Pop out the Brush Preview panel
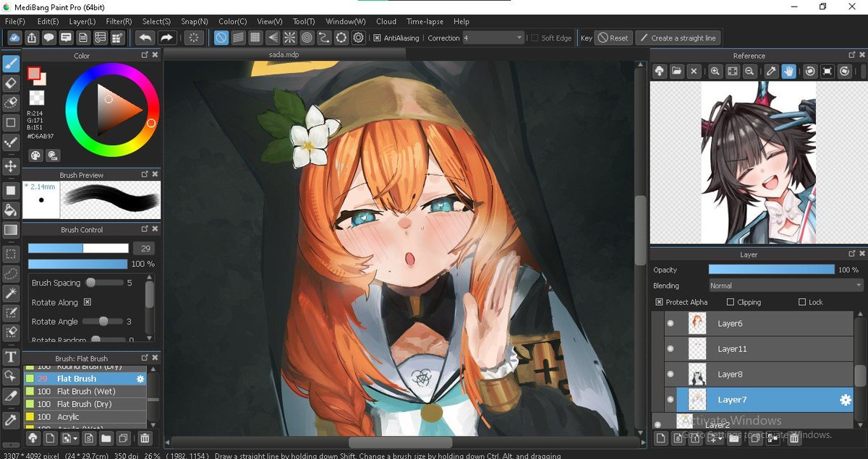Image resolution: width=868 pixels, height=459 pixels. [144, 174]
